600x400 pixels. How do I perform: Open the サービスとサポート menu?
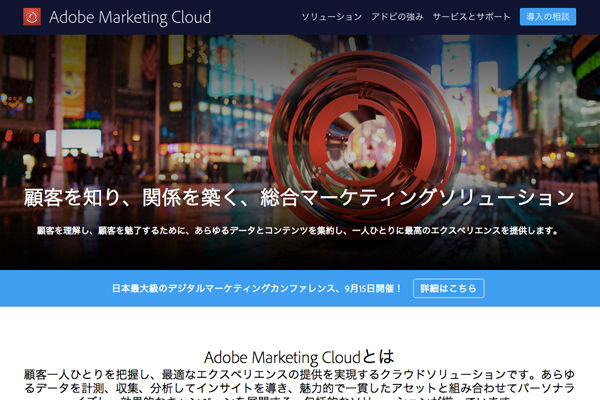click(x=471, y=17)
